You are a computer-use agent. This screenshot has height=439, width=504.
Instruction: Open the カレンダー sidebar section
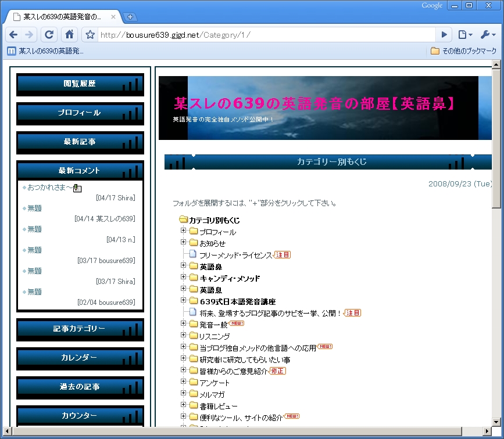pos(80,358)
